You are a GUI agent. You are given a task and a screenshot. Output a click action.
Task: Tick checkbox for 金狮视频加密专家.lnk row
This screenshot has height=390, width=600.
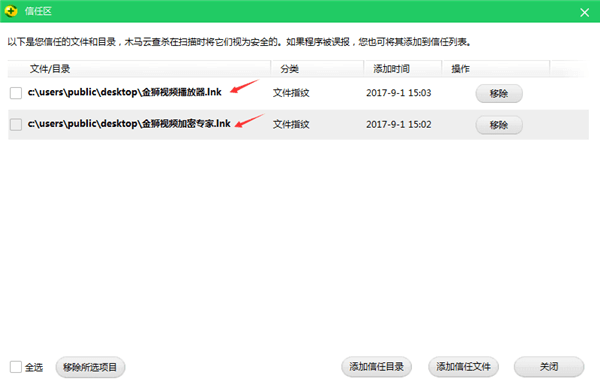(x=16, y=124)
